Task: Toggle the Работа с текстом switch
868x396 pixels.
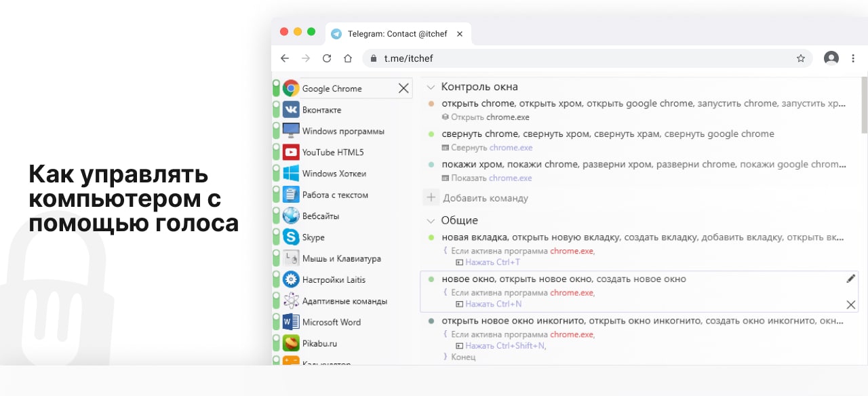Action: (x=276, y=195)
